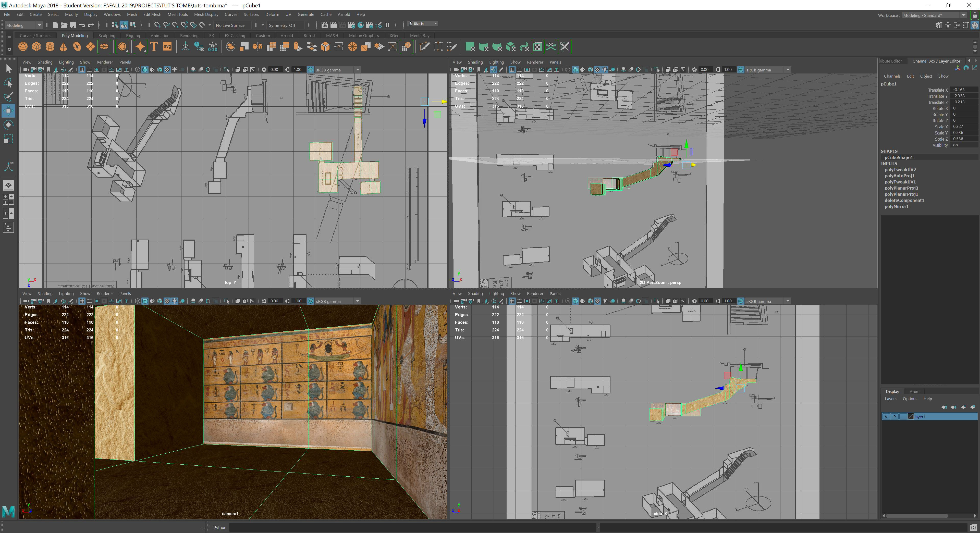Click the layer1 color swatch
Screen dimensions: 980x533
coord(910,417)
